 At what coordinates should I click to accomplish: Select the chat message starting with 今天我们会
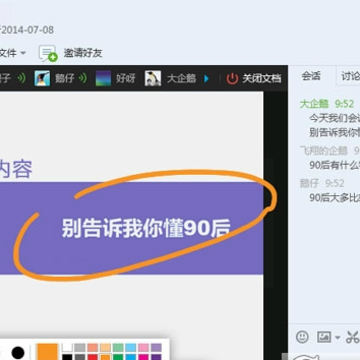(x=335, y=118)
